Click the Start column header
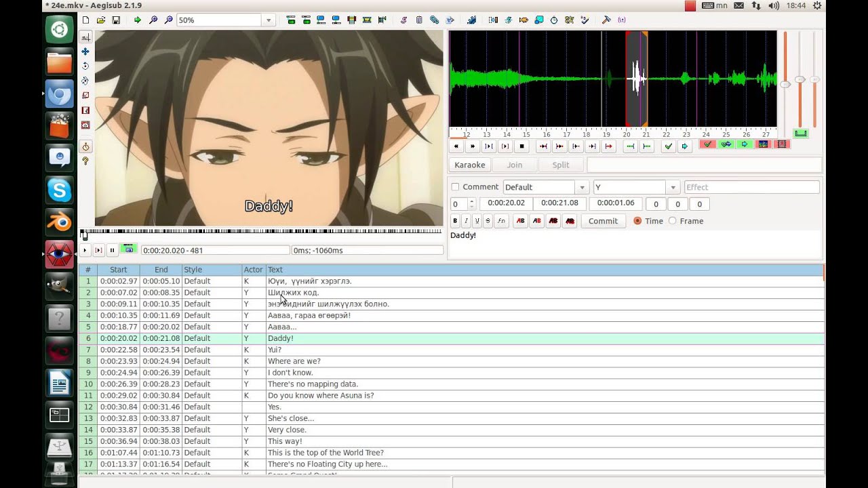Screen dimensions: 868x488 click(x=119, y=270)
